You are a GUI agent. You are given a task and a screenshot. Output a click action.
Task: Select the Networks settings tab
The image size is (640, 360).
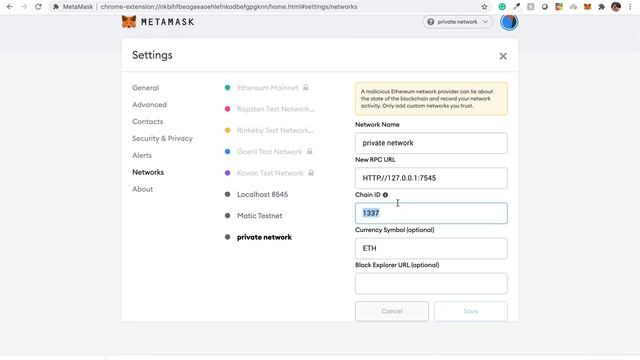148,172
